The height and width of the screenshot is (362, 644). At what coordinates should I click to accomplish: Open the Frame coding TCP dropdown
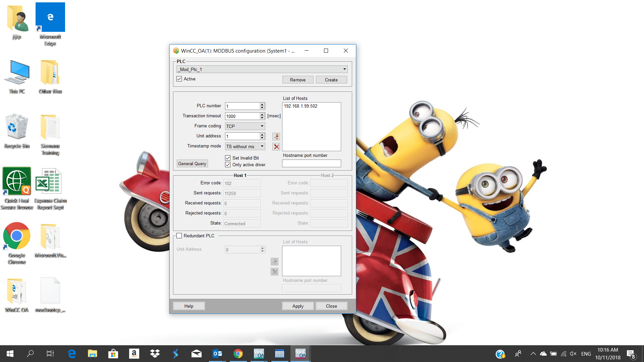(262, 126)
